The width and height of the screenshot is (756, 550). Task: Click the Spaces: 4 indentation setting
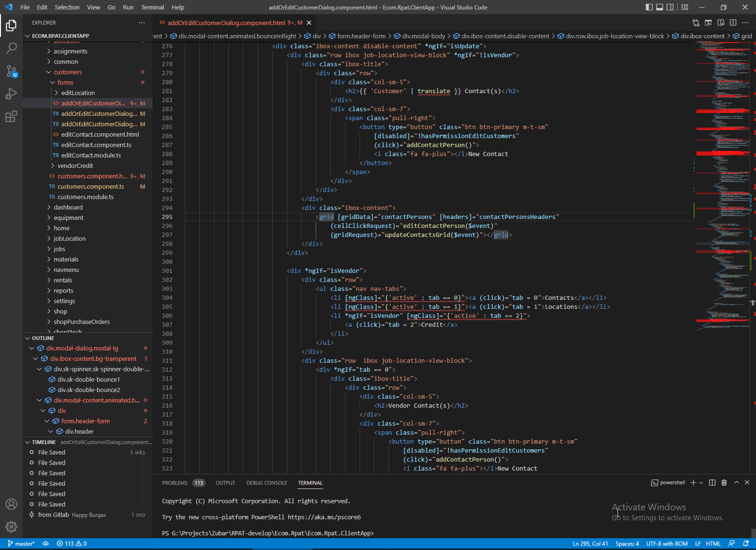tap(627, 544)
